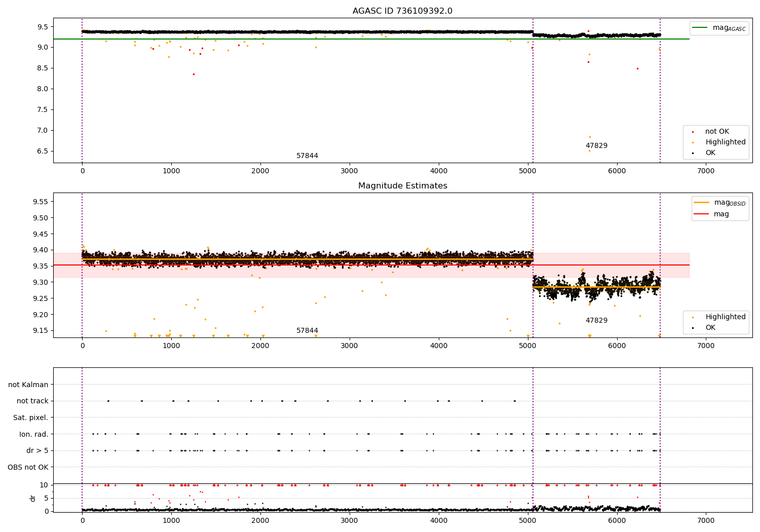The width and height of the screenshot is (760, 532).
Task: Click the 'dr' axis label in bottom plot
Action: coord(33,498)
